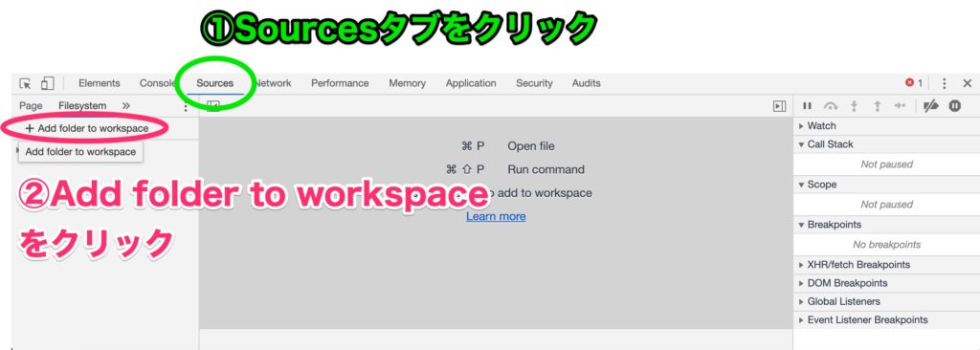The height and width of the screenshot is (350, 980).
Task: Open the Learn more link
Action: pyautogui.click(x=496, y=216)
